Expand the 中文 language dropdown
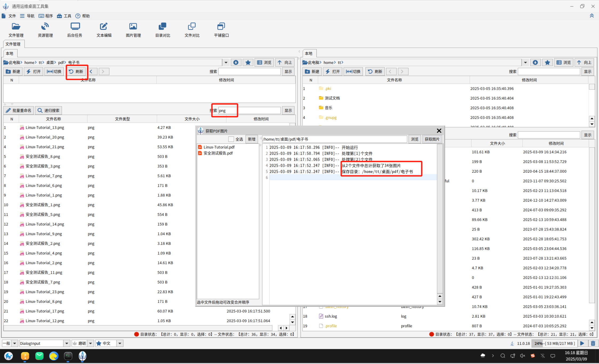 (x=120, y=343)
